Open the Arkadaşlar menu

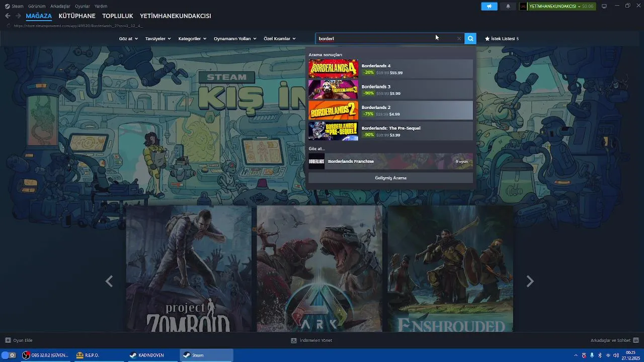[x=60, y=6]
